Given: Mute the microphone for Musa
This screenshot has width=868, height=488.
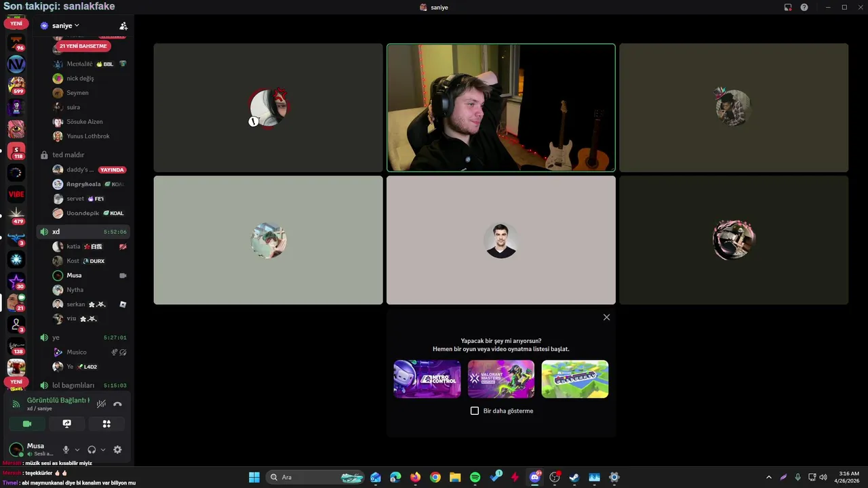Looking at the screenshot, I should coord(66,449).
